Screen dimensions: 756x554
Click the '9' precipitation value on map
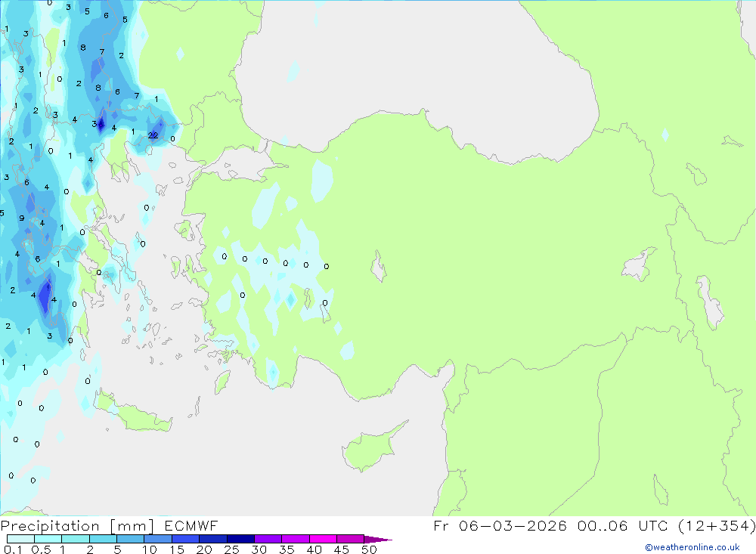coord(22,218)
